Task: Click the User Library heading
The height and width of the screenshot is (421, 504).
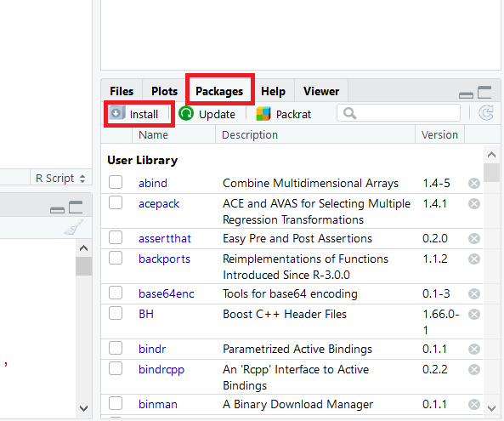Action: click(x=143, y=160)
